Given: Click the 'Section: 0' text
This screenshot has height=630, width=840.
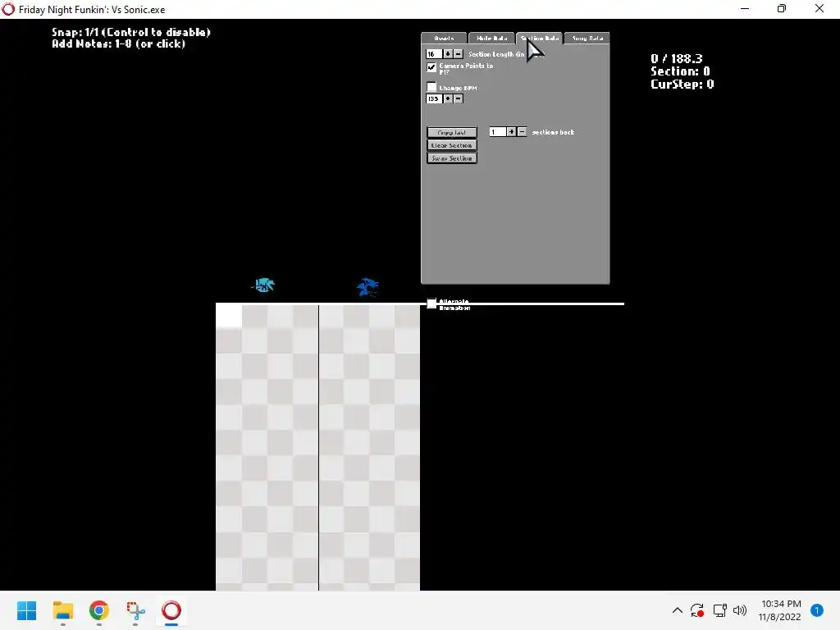Looking at the screenshot, I should coord(680,71).
